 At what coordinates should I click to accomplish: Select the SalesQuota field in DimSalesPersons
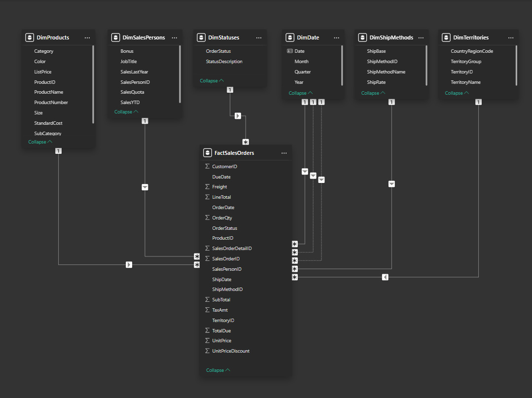click(132, 92)
